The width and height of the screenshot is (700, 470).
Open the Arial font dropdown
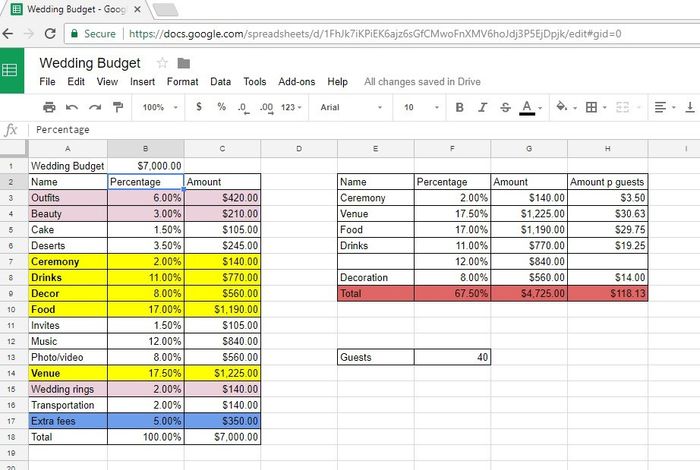click(x=350, y=107)
